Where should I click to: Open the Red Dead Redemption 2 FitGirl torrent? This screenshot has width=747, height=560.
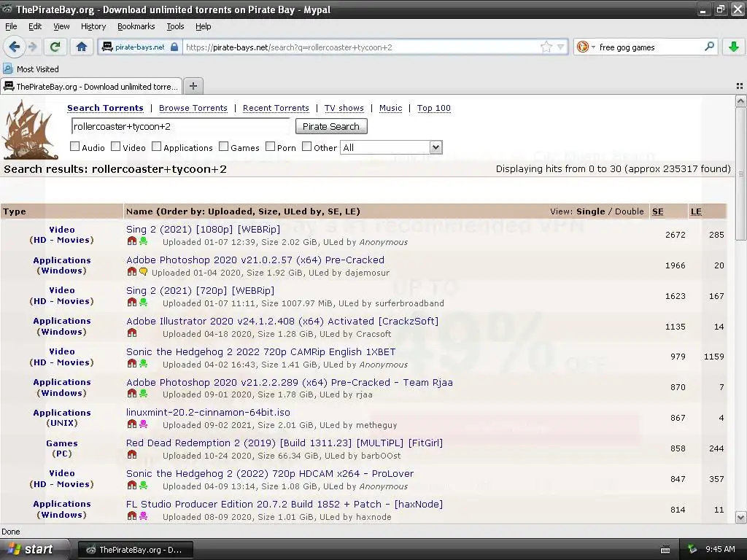tap(285, 443)
